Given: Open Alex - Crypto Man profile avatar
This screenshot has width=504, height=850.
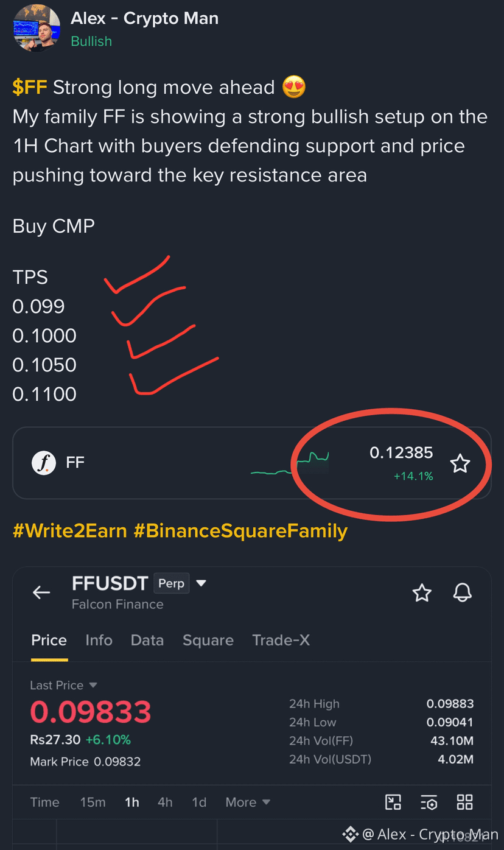Looking at the screenshot, I should (37, 27).
